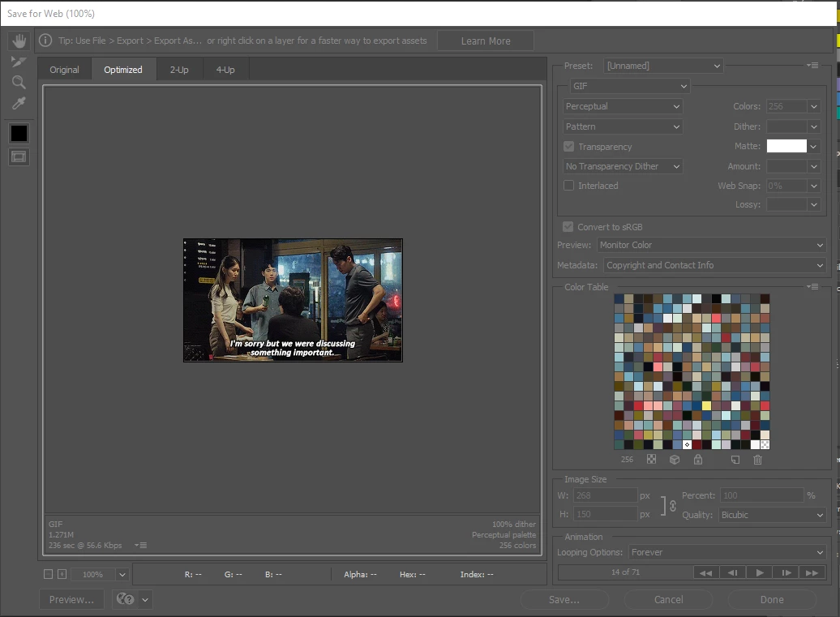Select the Eyedropper tool
Image resolution: width=840 pixels, height=617 pixels.
[x=19, y=103]
